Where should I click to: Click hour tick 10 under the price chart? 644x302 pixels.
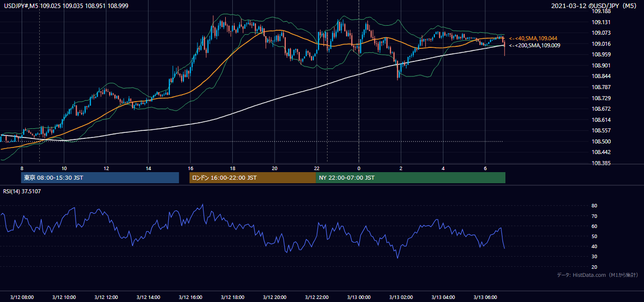pyautogui.click(x=64, y=168)
